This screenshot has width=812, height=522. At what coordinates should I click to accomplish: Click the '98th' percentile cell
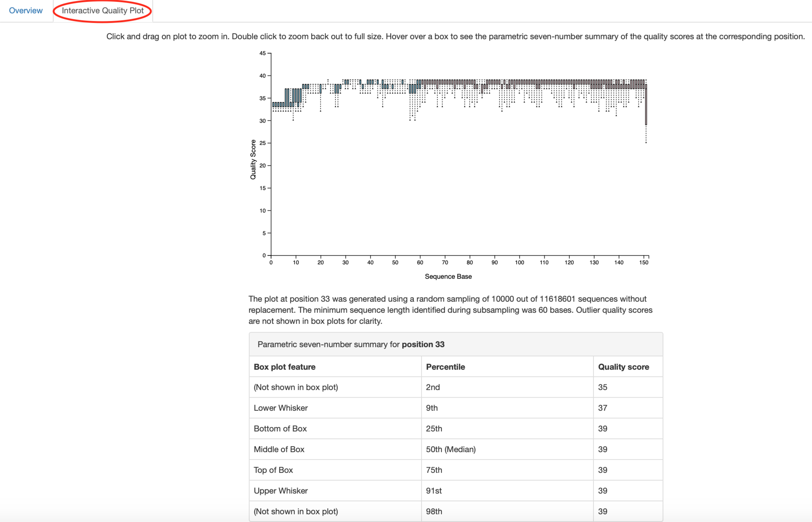point(434,511)
